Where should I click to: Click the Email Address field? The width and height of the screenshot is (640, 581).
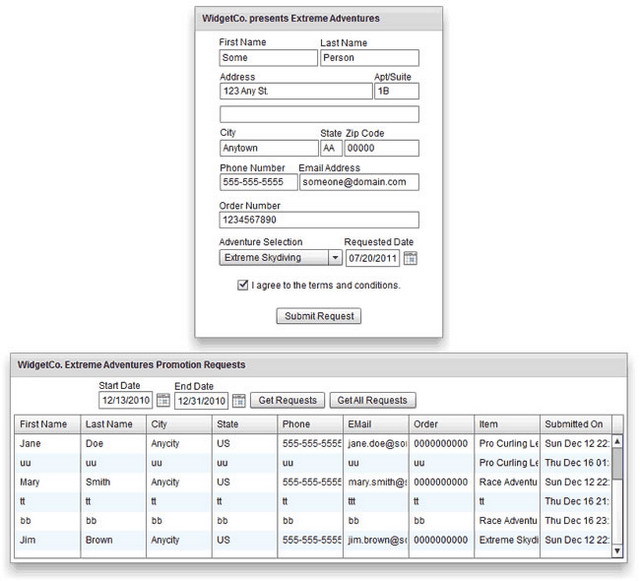click(359, 182)
